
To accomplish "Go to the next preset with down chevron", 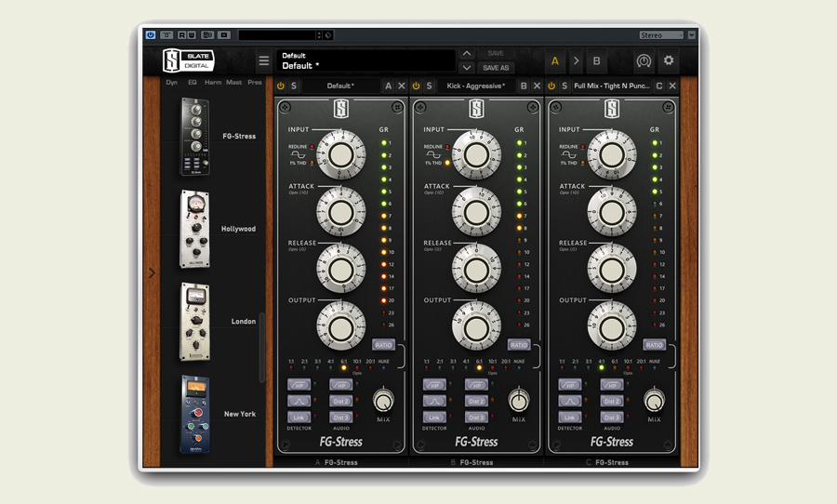I will [467, 68].
